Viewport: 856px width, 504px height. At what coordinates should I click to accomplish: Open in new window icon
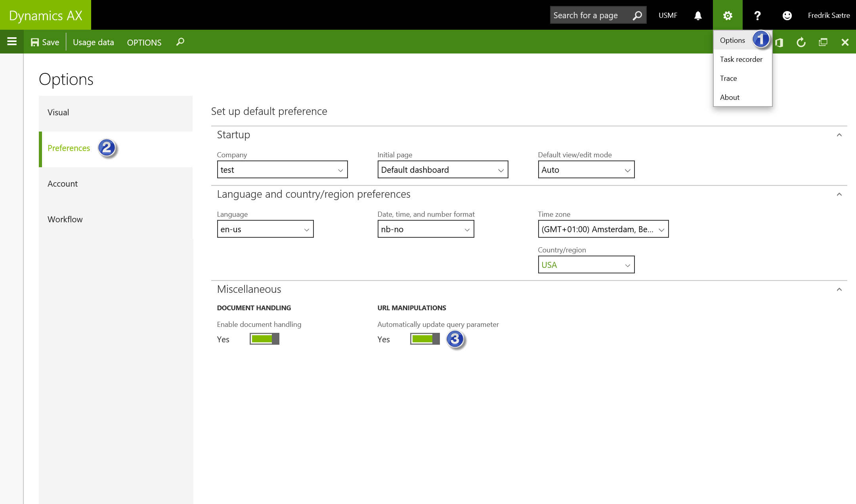pyautogui.click(x=823, y=42)
